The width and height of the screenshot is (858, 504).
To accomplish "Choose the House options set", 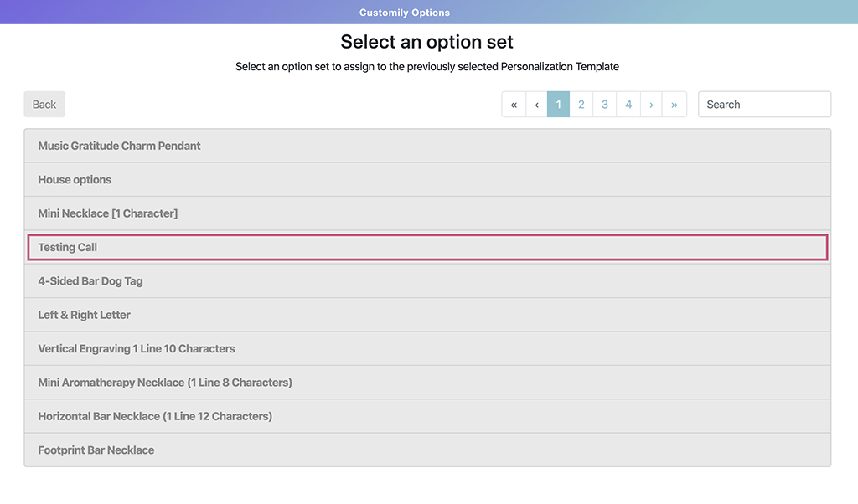I will pyautogui.click(x=427, y=180).
